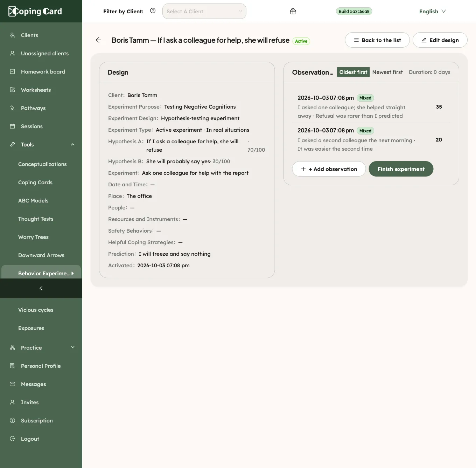Click the Sessions calendar icon
This screenshot has width=476, height=468.
(x=13, y=126)
